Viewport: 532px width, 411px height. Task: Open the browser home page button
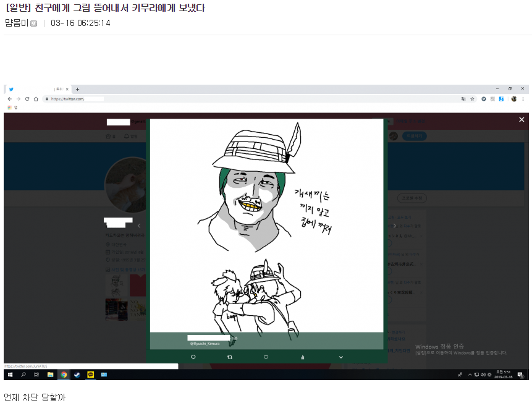[36, 99]
